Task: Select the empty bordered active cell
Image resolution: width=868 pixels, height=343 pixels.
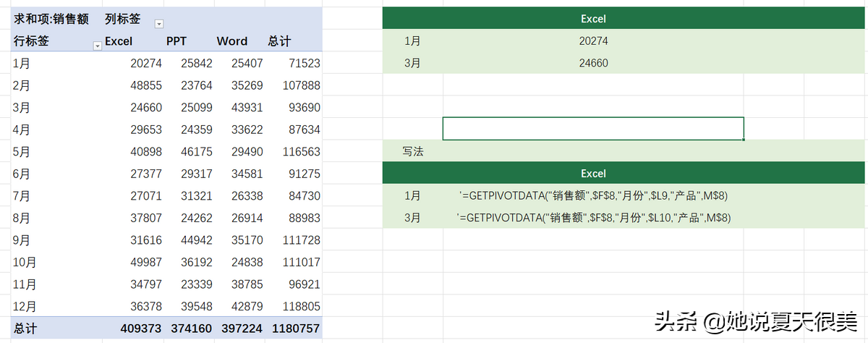Action: [593, 129]
